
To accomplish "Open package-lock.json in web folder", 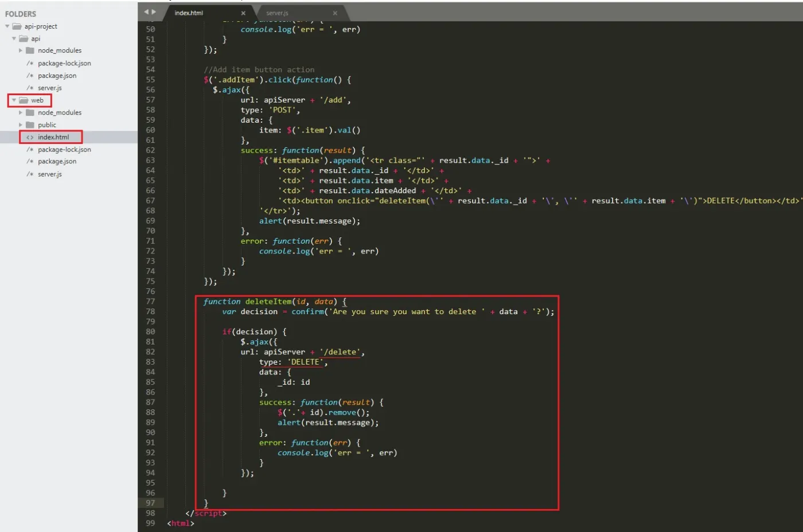I will point(64,150).
